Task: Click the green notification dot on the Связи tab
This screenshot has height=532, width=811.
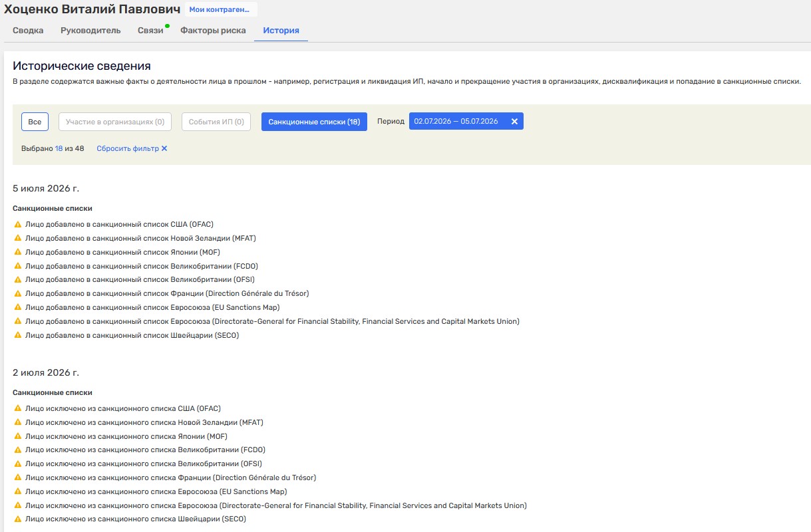Action: coord(167,26)
